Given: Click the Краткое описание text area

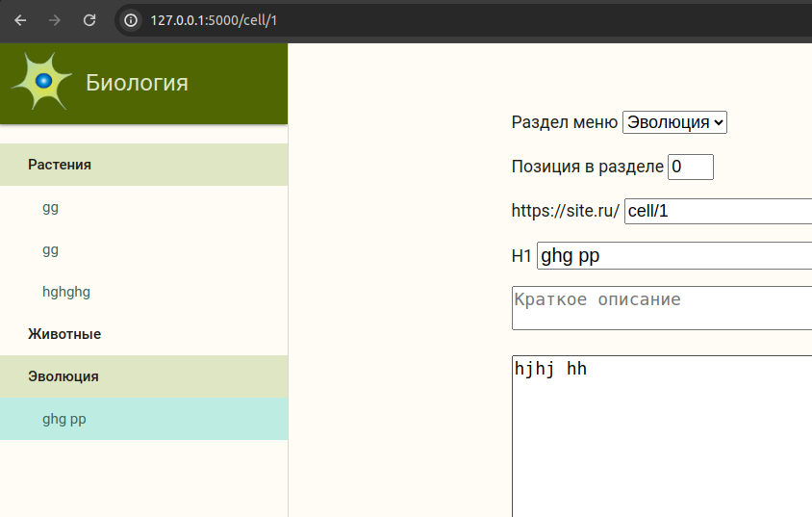Looking at the screenshot, I should click(x=662, y=307).
